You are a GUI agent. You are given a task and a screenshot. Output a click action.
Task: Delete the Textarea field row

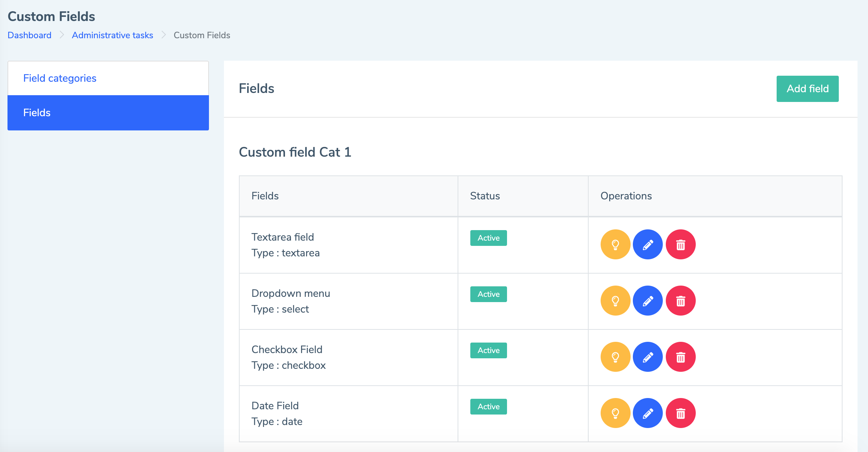pyautogui.click(x=680, y=245)
